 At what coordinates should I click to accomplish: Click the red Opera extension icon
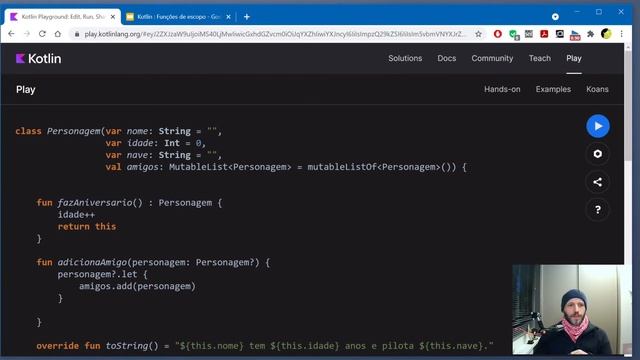click(x=498, y=34)
